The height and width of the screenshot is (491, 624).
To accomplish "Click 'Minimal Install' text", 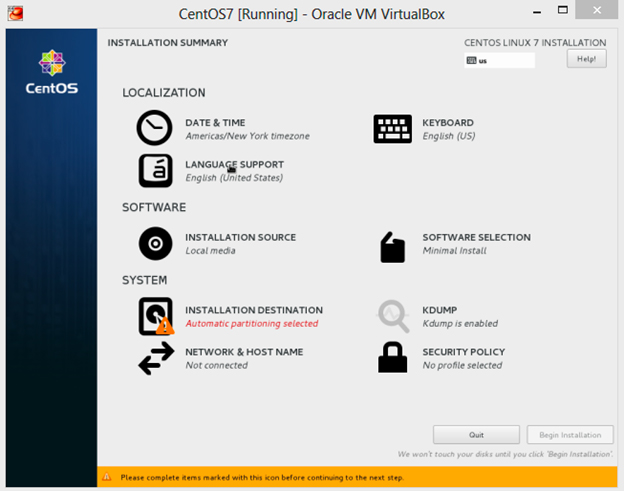I will coord(454,251).
